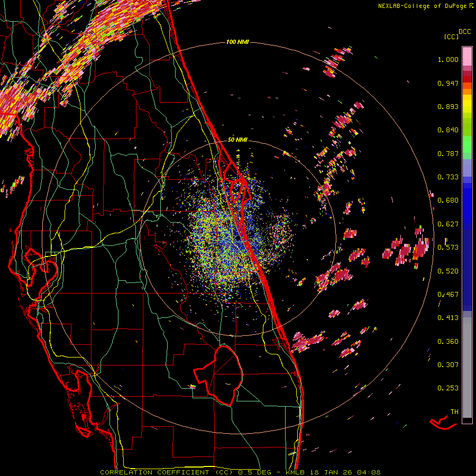Click the KMLB radar site at map center
Viewport: 476px width, 476px height.
tap(237, 239)
